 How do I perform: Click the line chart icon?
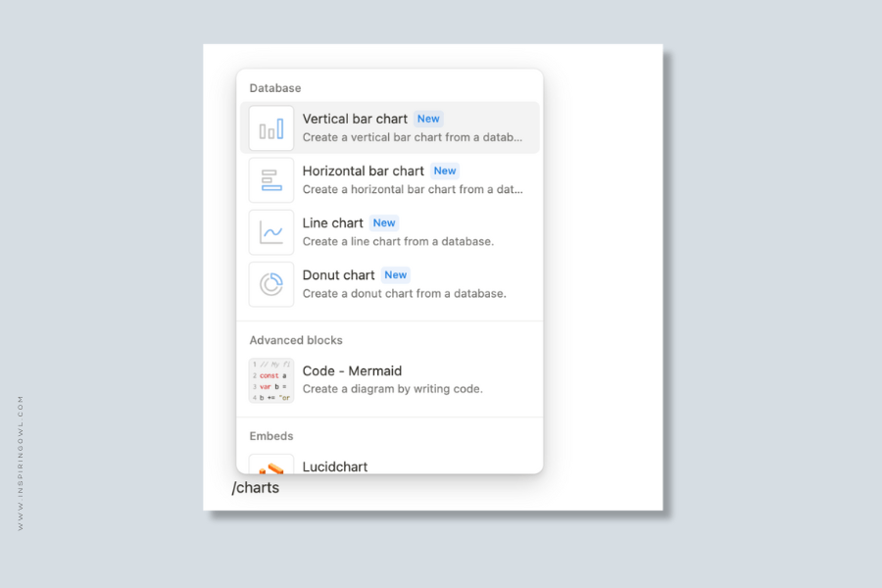tap(271, 232)
